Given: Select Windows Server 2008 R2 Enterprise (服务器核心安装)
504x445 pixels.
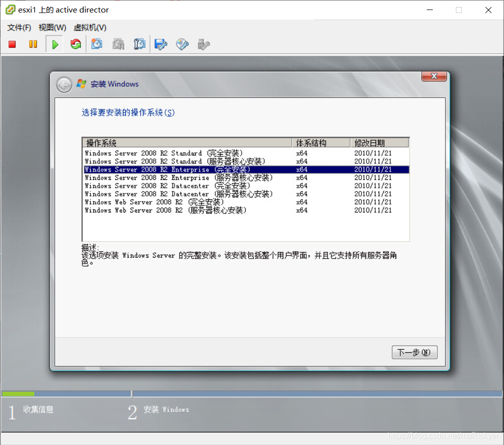Looking at the screenshot, I should click(x=246, y=178).
